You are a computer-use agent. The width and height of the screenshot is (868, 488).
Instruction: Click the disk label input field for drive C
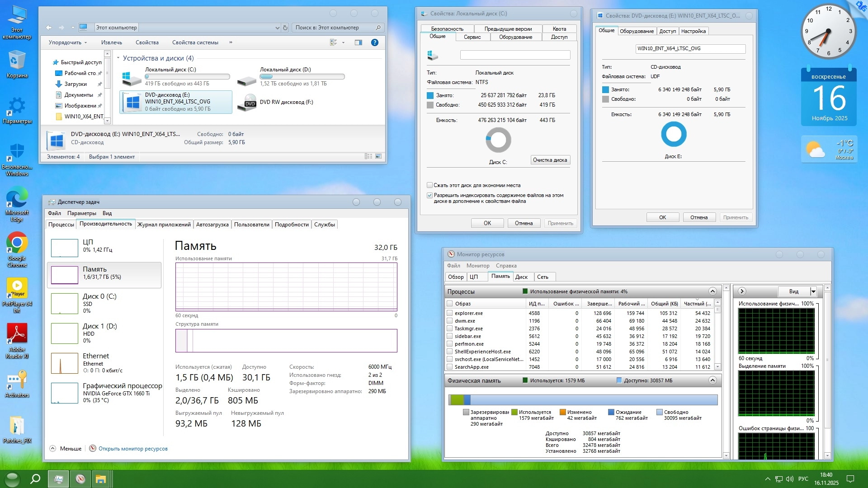515,55
